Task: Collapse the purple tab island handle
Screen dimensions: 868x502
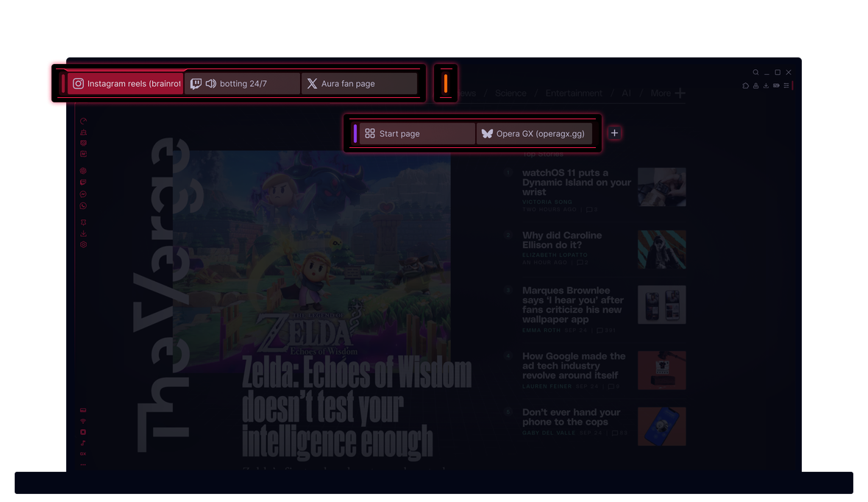Action: pos(355,133)
